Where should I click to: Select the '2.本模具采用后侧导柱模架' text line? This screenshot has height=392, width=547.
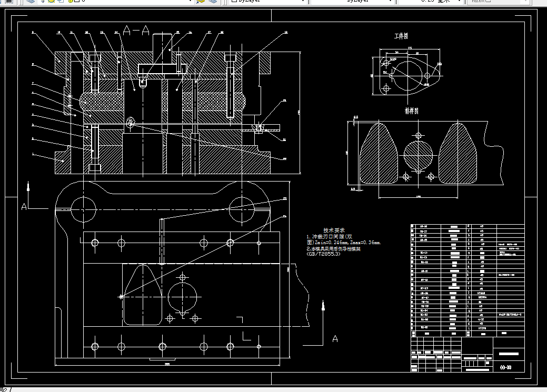point(333,249)
